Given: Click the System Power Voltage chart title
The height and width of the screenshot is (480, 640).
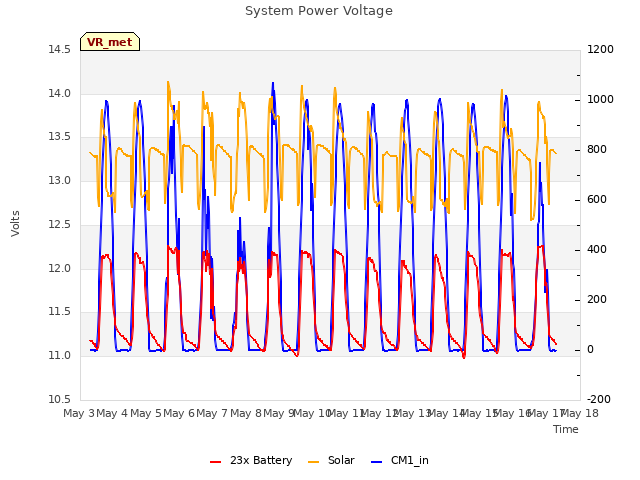Looking at the screenshot, I should coord(319,11).
